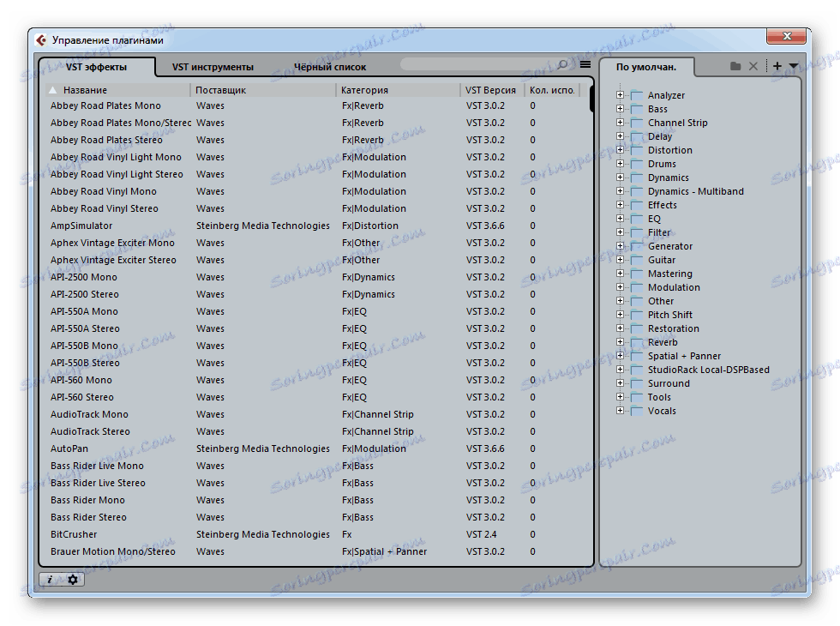
Task: Select Brauer Motion Mono/Stereo plugin
Action: click(316, 551)
